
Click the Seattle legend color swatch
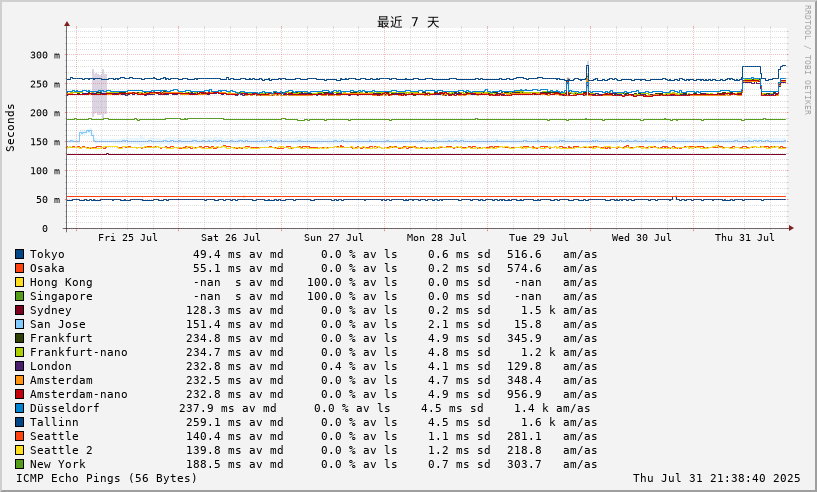(x=19, y=437)
